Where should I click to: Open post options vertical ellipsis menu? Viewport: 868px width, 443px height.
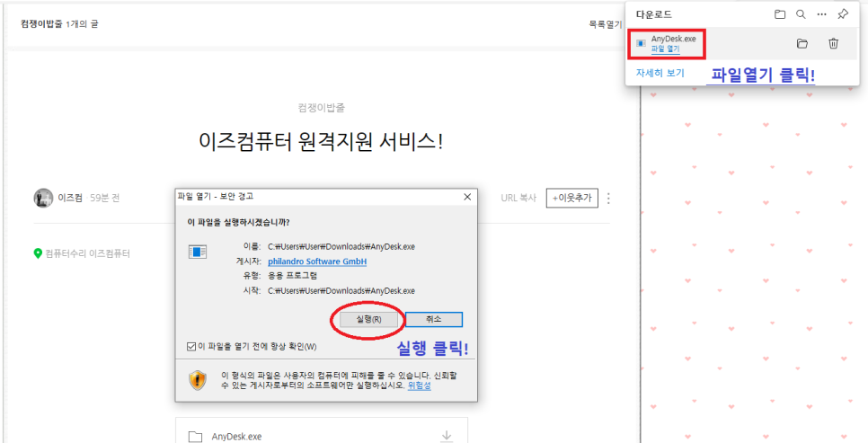[x=609, y=198]
